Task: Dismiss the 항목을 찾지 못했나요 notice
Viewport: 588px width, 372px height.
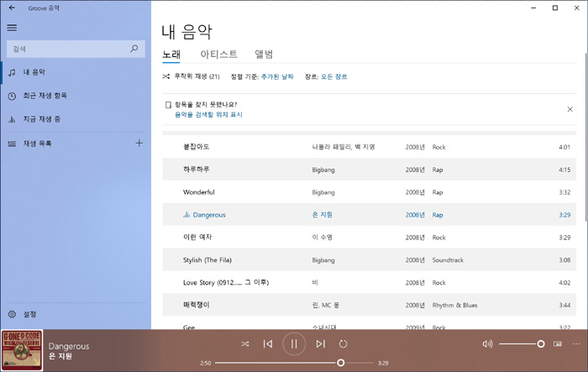Action: coord(570,109)
